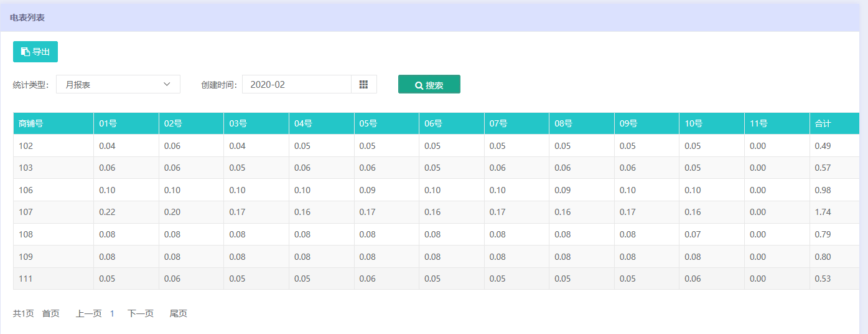Click the 导出 export button
The image size is (868, 334).
point(35,52)
